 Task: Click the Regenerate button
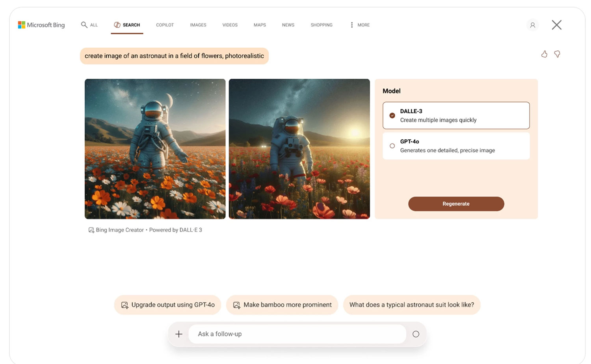(456, 204)
